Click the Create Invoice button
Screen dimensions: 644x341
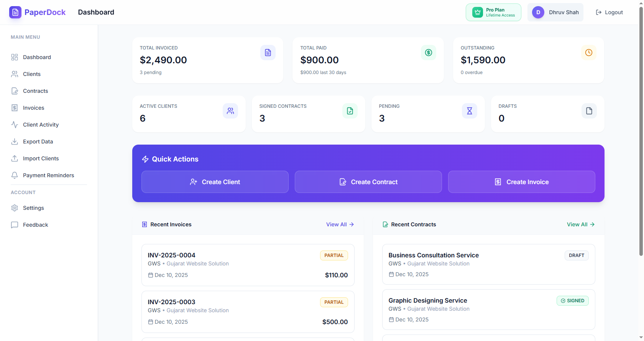522,182
